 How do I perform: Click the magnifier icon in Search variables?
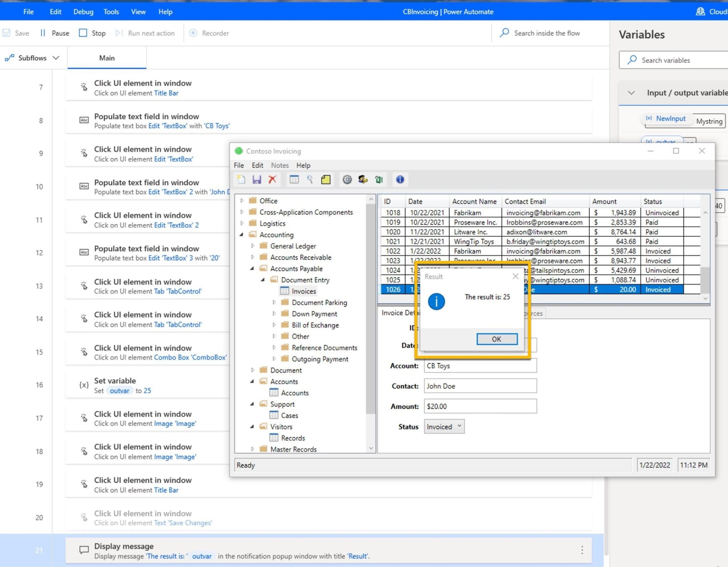(632, 60)
